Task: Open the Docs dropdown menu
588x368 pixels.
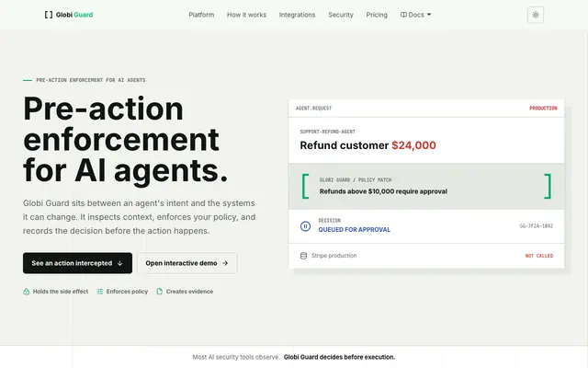Action: [415, 15]
